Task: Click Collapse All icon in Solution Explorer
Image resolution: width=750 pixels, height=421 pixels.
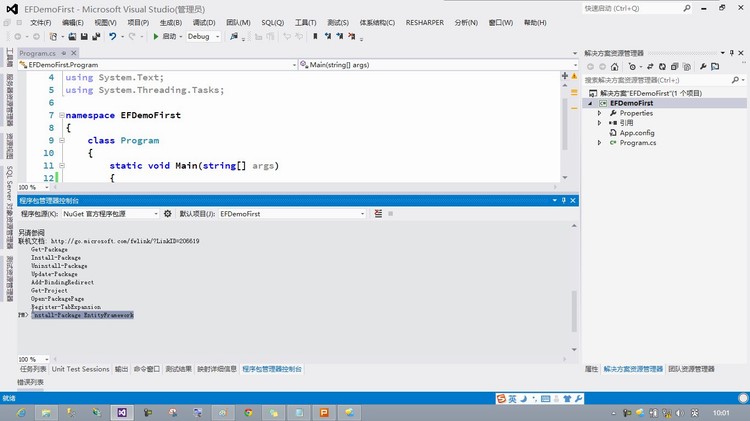Action: tap(674, 66)
